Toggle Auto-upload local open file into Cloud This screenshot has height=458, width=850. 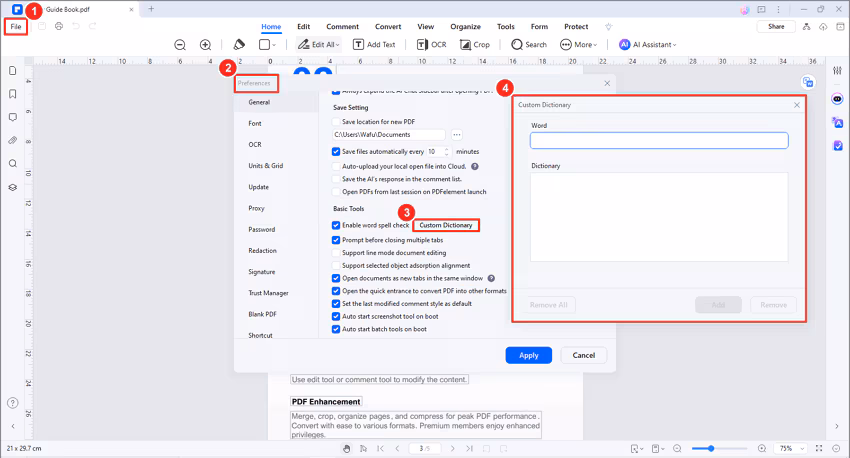click(336, 166)
